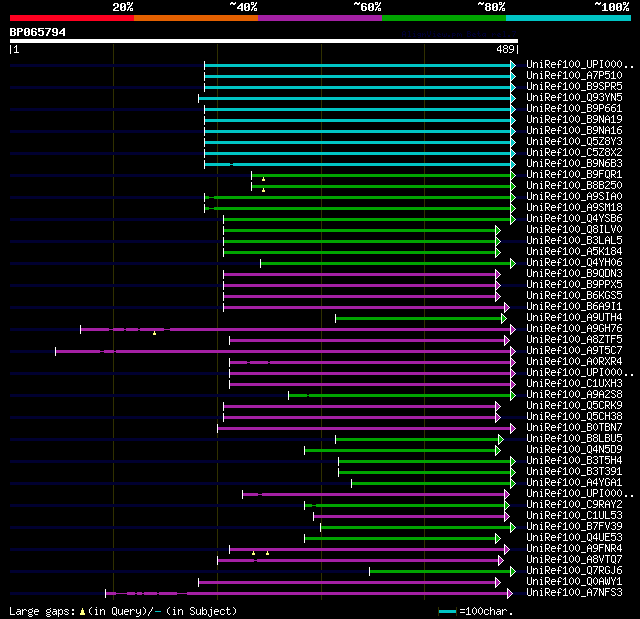Click the arrowhead ending the B7FV39 bar

pyautogui.click(x=513, y=528)
